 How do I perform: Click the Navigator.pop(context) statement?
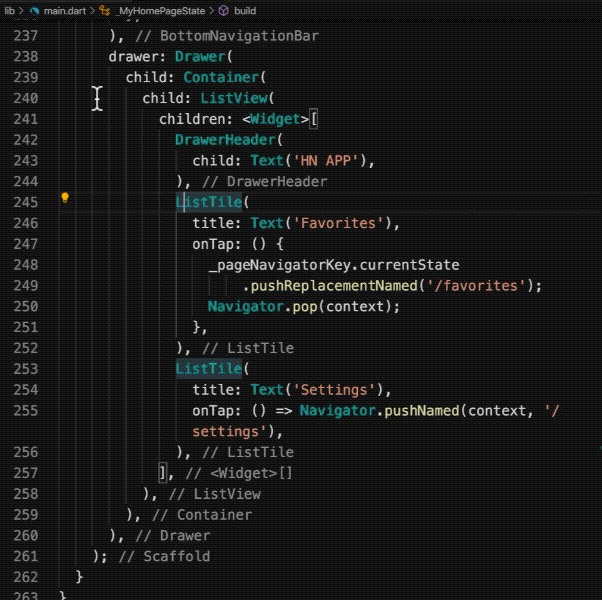(x=304, y=306)
